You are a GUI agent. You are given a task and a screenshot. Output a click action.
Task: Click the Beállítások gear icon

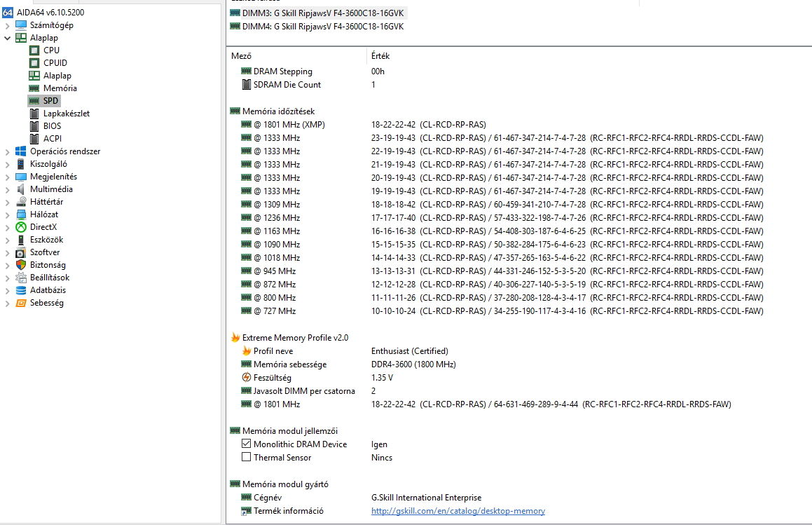click(21, 278)
